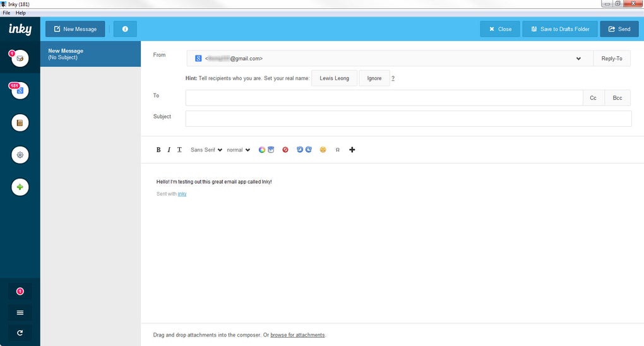Image resolution: width=644 pixels, height=346 pixels.
Task: Click the New Message button
Action: pyautogui.click(x=75, y=29)
